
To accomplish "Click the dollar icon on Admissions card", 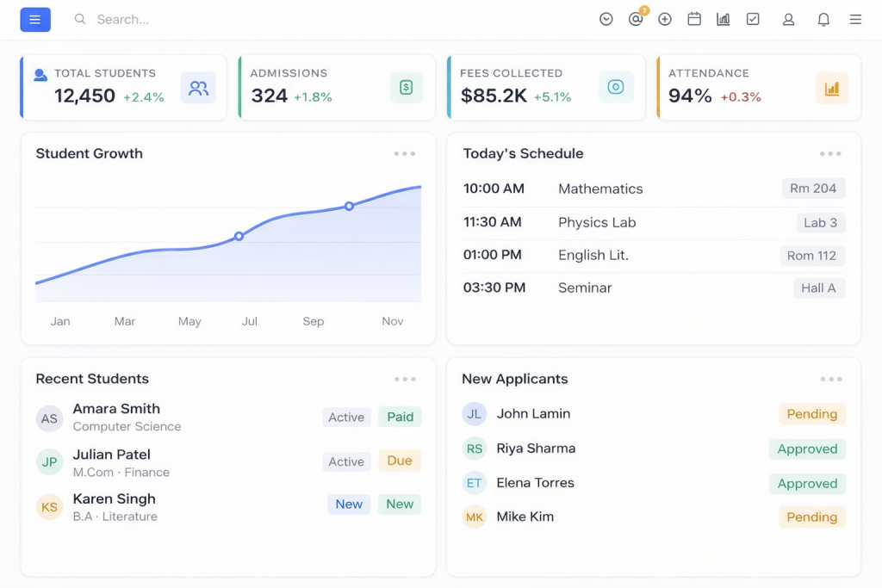I will coord(407,87).
